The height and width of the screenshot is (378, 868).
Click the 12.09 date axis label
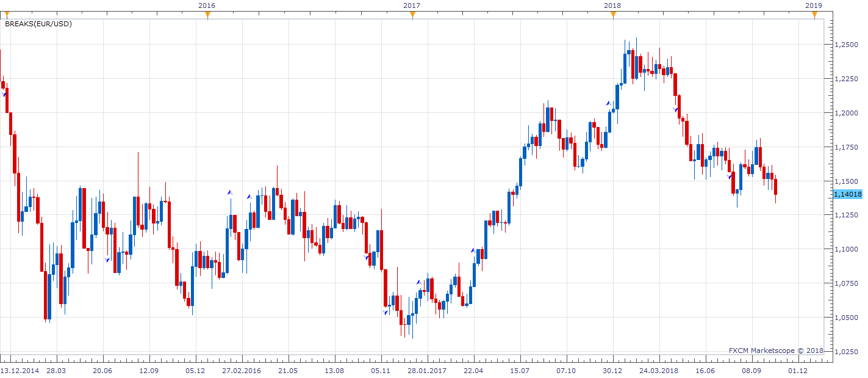149,371
